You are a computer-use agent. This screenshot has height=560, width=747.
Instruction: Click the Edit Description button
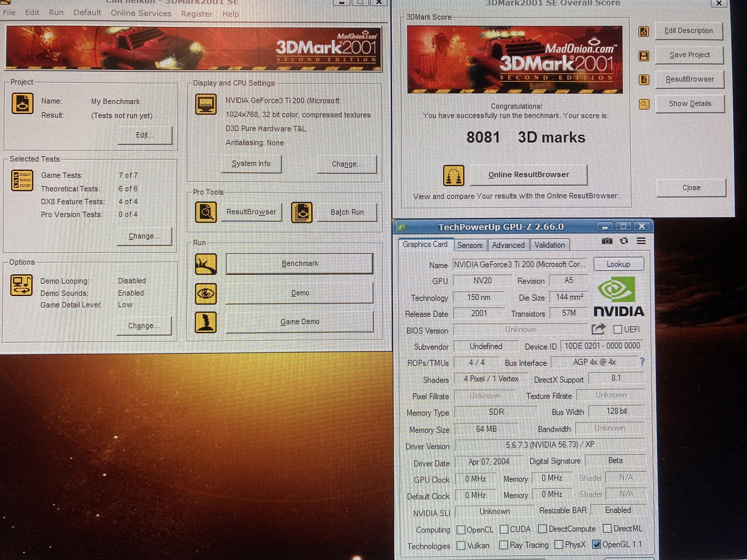pyautogui.click(x=688, y=31)
